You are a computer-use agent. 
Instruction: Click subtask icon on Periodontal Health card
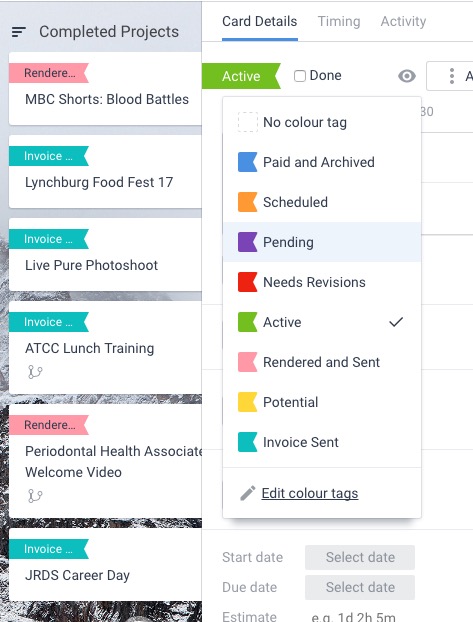click(x=35, y=496)
